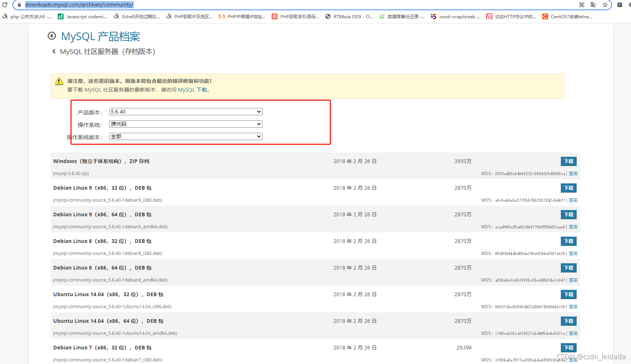The height and width of the screenshot is (364, 631).
Task: Open 签名 link for debian8_amd64.deb
Action: click(x=573, y=280)
